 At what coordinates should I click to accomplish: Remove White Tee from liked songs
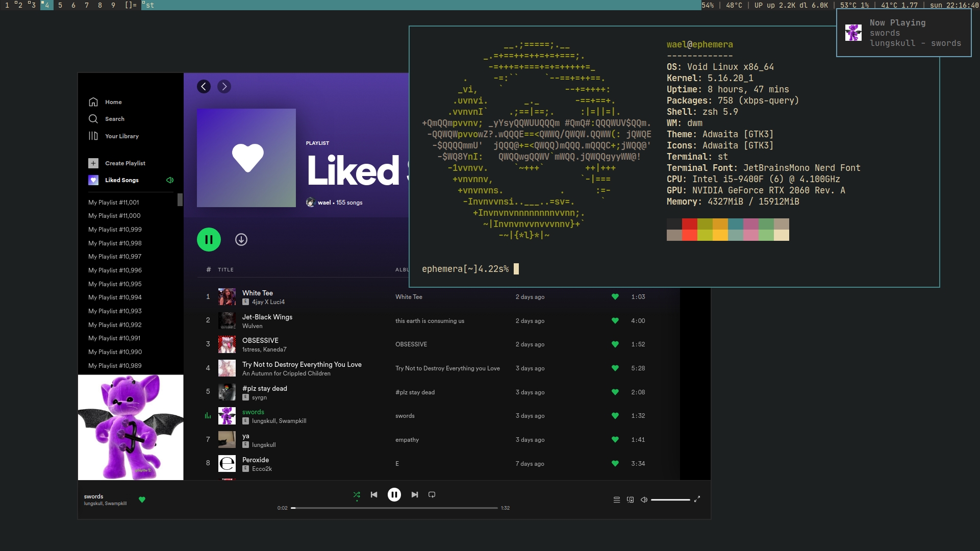point(615,297)
